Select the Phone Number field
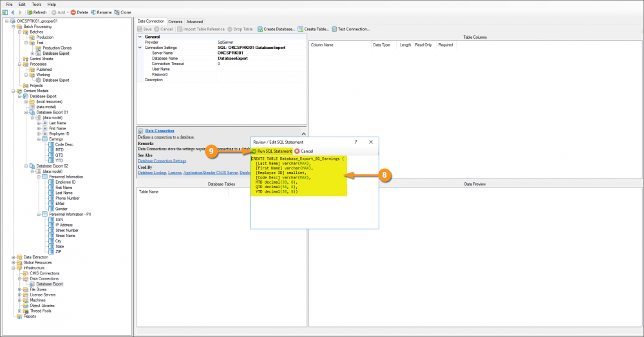Screen dimensions: 644x337 click(68, 198)
